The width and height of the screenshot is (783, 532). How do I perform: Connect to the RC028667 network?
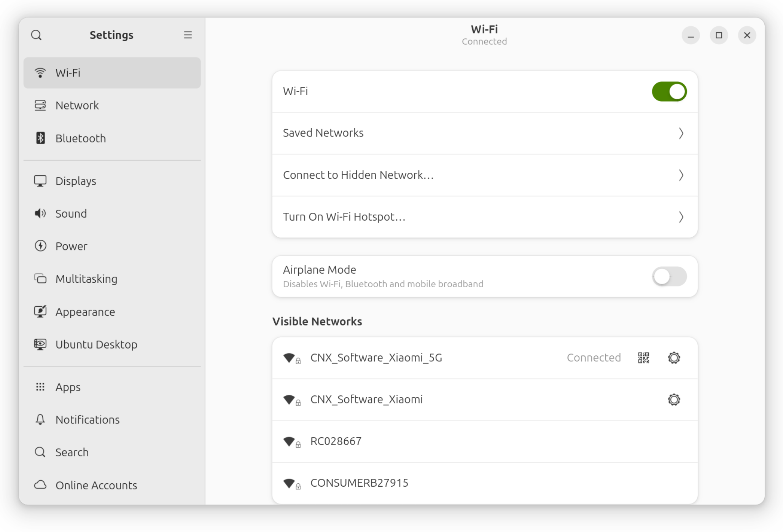coord(336,441)
